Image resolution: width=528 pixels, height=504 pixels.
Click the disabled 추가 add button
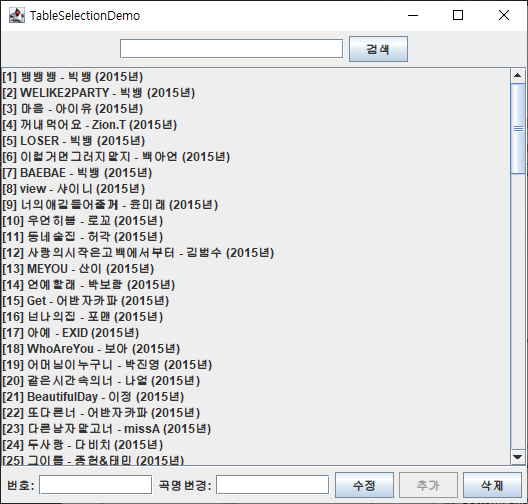[x=428, y=485]
